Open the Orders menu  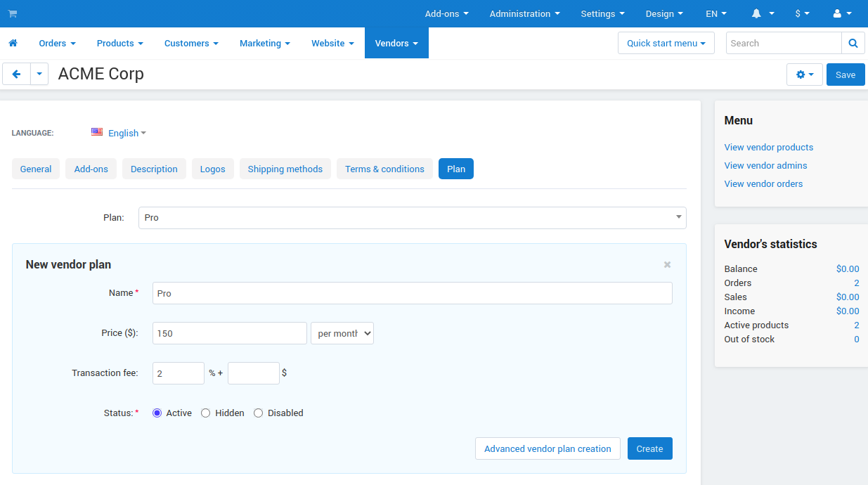tap(57, 43)
